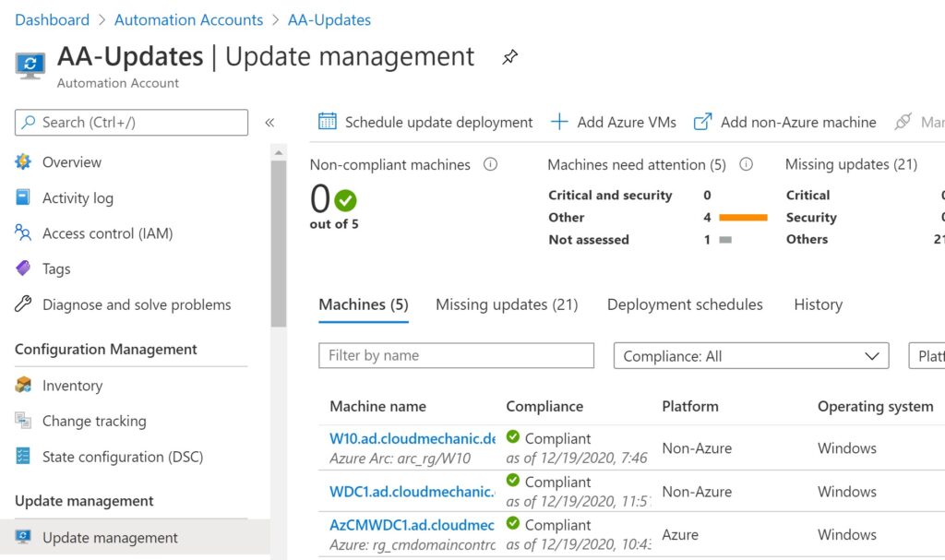Switch to the Missing updates (21) tab

pyautogui.click(x=507, y=305)
